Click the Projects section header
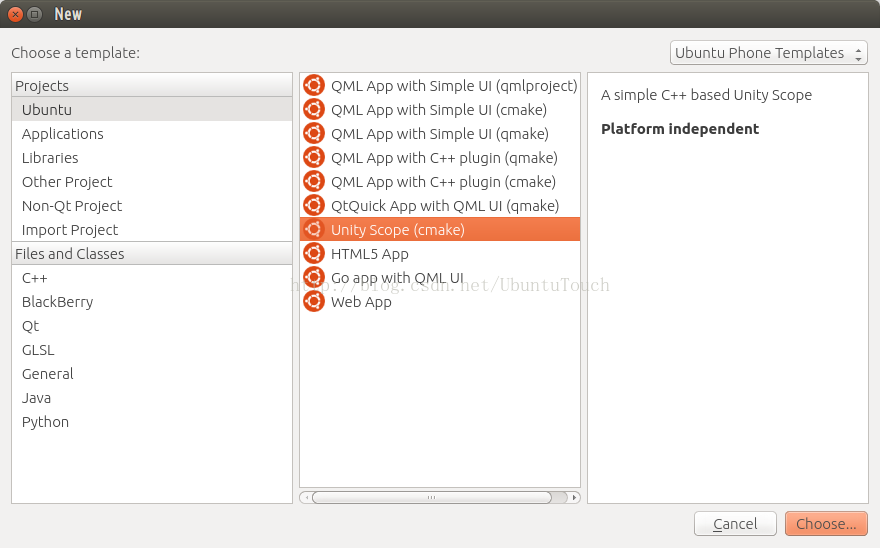The height and width of the screenshot is (548, 880). (152, 85)
